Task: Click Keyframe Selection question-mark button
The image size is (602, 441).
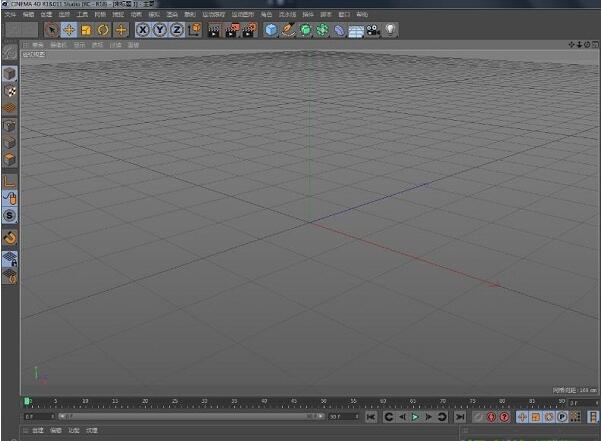Action: click(x=504, y=417)
